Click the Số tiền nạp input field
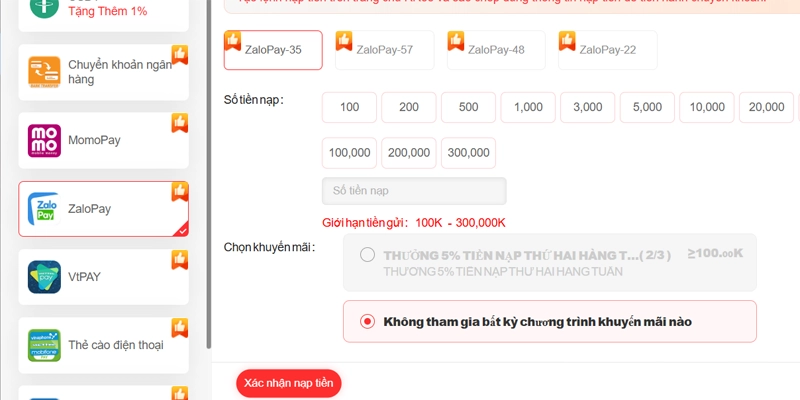This screenshot has width=800, height=400. pos(414,191)
